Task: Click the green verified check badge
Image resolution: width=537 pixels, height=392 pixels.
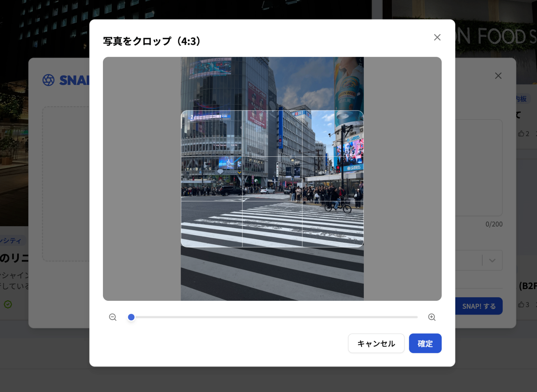Action: 8,304
